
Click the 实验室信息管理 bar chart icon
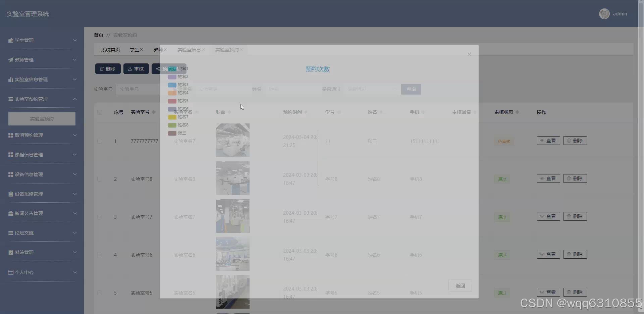pyautogui.click(x=11, y=80)
